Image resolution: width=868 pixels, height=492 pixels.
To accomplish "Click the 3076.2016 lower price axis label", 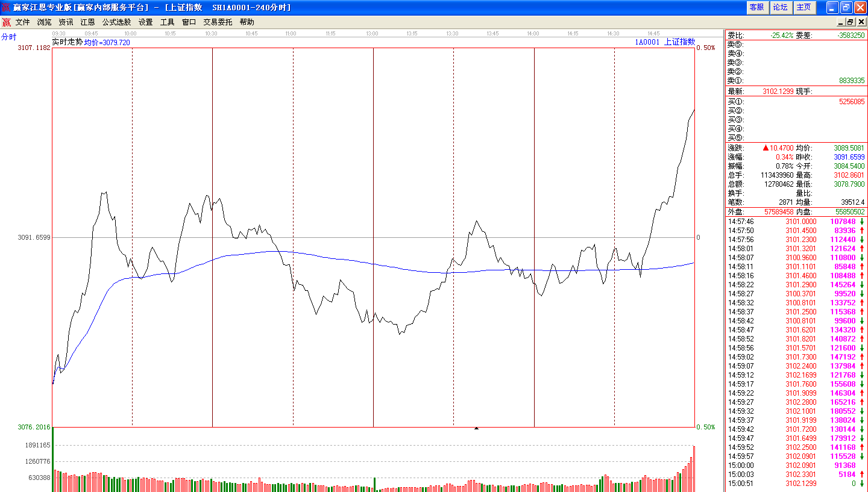I will pyautogui.click(x=35, y=427).
